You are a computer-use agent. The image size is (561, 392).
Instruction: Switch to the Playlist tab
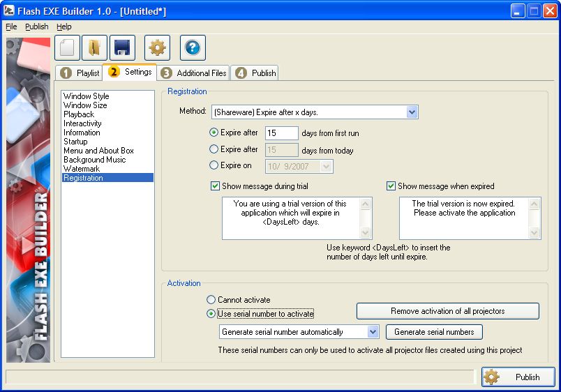pos(80,73)
